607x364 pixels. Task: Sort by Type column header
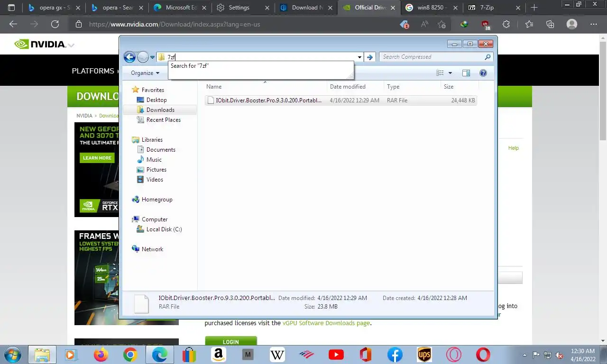point(412,87)
